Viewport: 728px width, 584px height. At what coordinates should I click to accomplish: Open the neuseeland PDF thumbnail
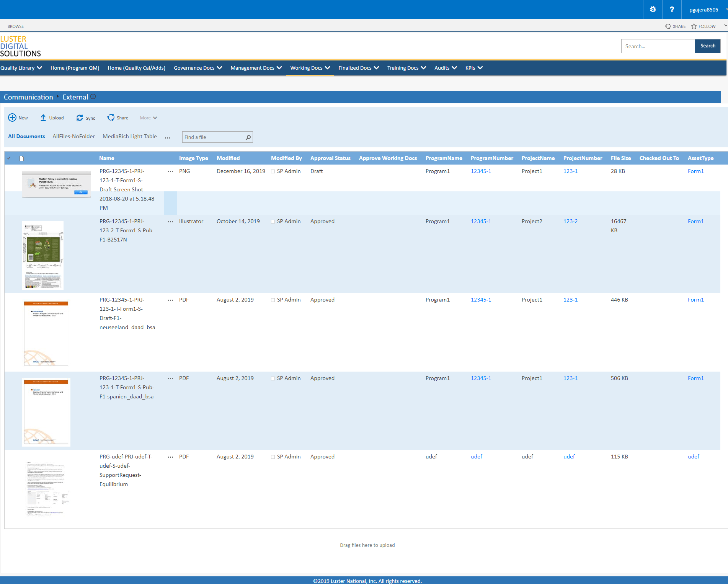coord(46,333)
